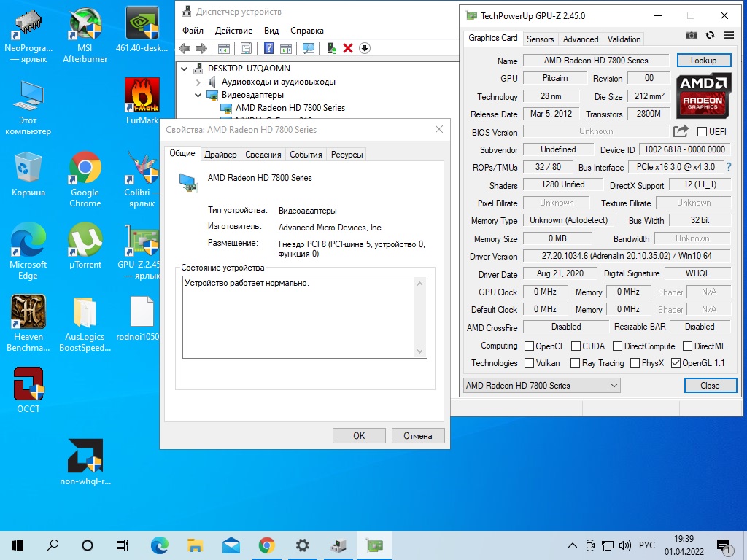Toggle the OpenGL 1.1 checkbox
747x560 pixels.
click(676, 363)
